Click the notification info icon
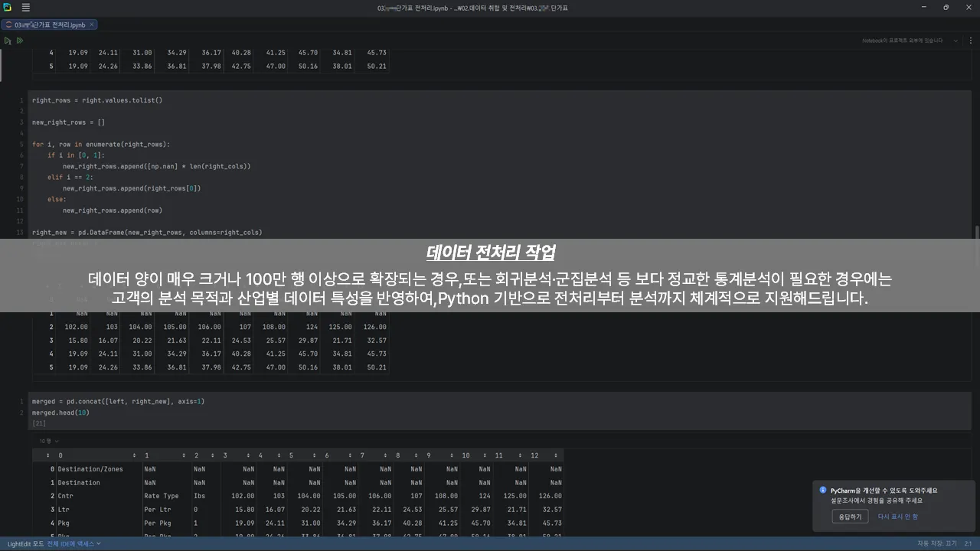 [823, 491]
